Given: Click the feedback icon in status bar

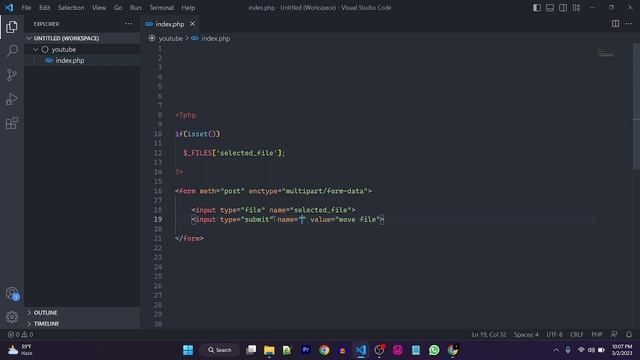Looking at the screenshot, I should (x=614, y=334).
